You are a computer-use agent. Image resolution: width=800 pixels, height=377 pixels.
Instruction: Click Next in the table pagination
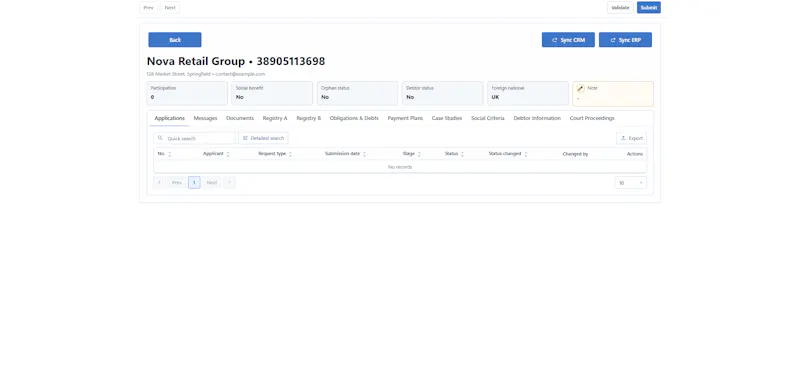pos(212,183)
